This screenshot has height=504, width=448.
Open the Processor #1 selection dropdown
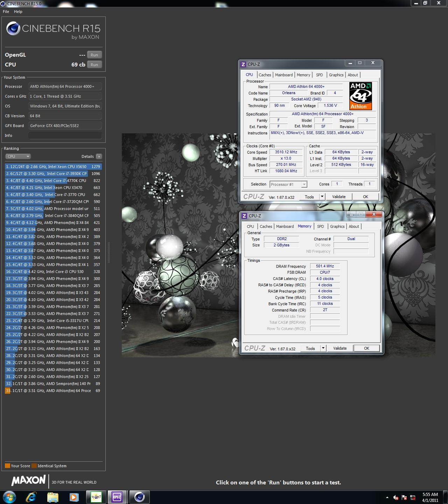(x=288, y=184)
